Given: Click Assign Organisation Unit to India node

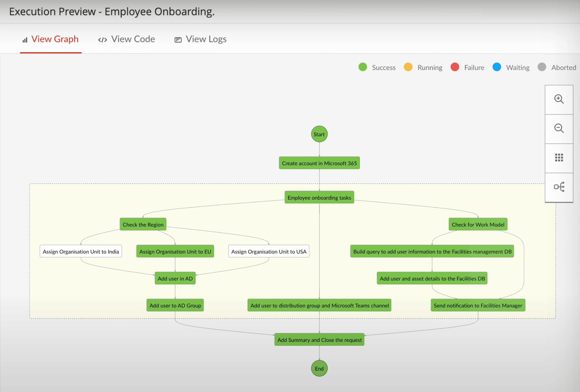Looking at the screenshot, I should click(80, 251).
